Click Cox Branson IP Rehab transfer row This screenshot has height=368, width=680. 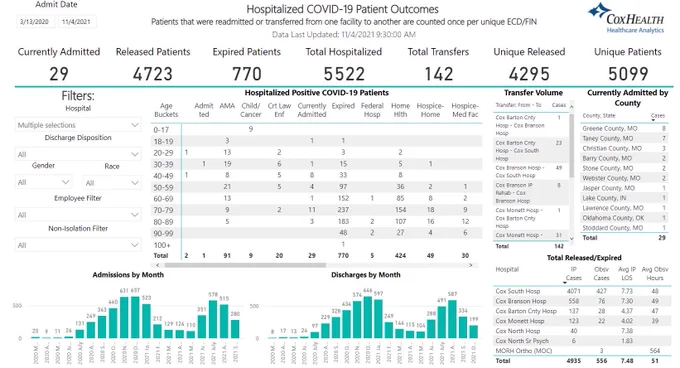[531, 193]
